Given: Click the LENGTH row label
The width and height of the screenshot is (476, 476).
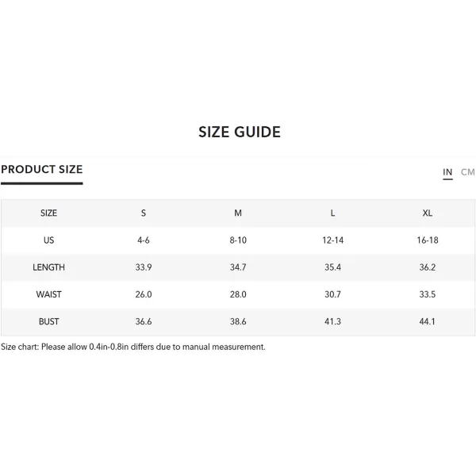Looking at the screenshot, I should pos(49,267).
